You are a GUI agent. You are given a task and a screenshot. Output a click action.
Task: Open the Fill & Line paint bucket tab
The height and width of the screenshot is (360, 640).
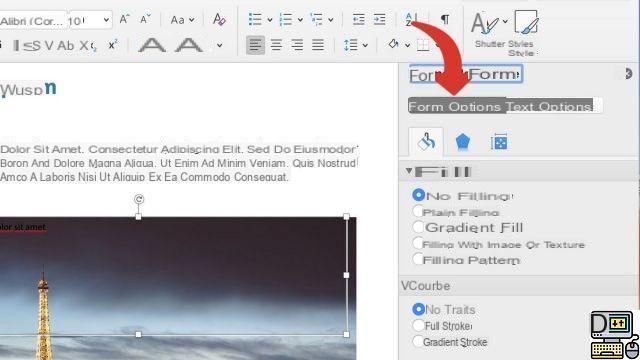[x=426, y=142]
